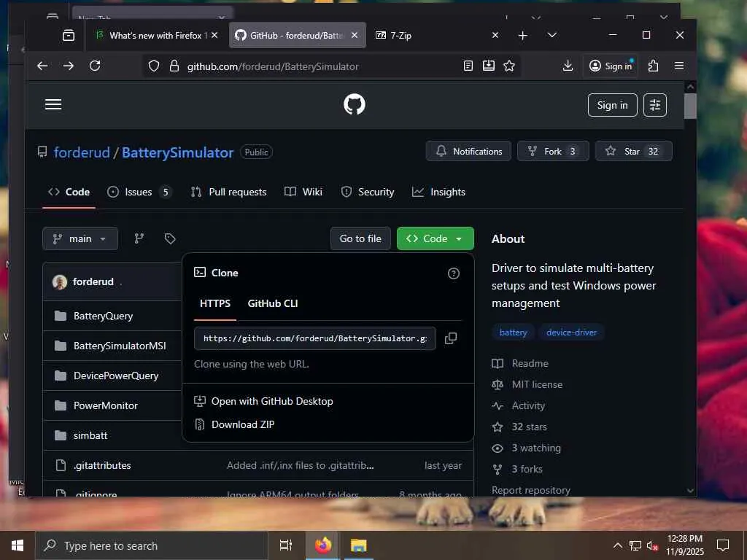Bookmark this page with the star icon
Screen dimensions: 747x560
pyautogui.click(x=509, y=66)
